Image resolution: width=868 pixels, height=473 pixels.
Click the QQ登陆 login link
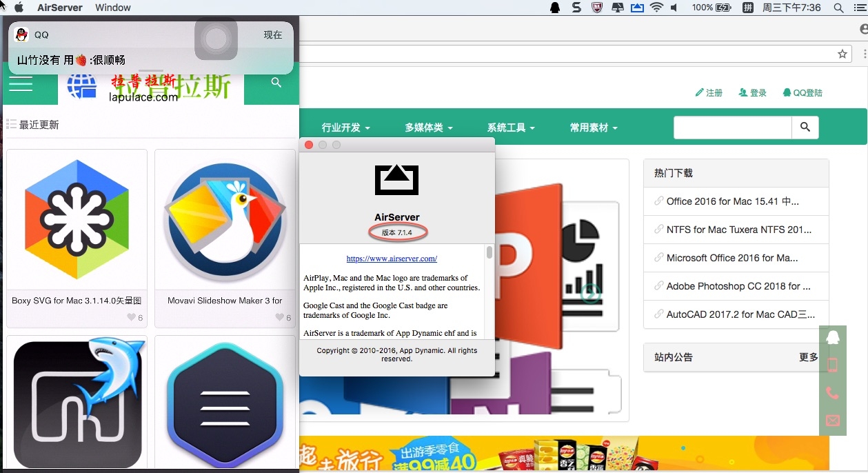803,93
